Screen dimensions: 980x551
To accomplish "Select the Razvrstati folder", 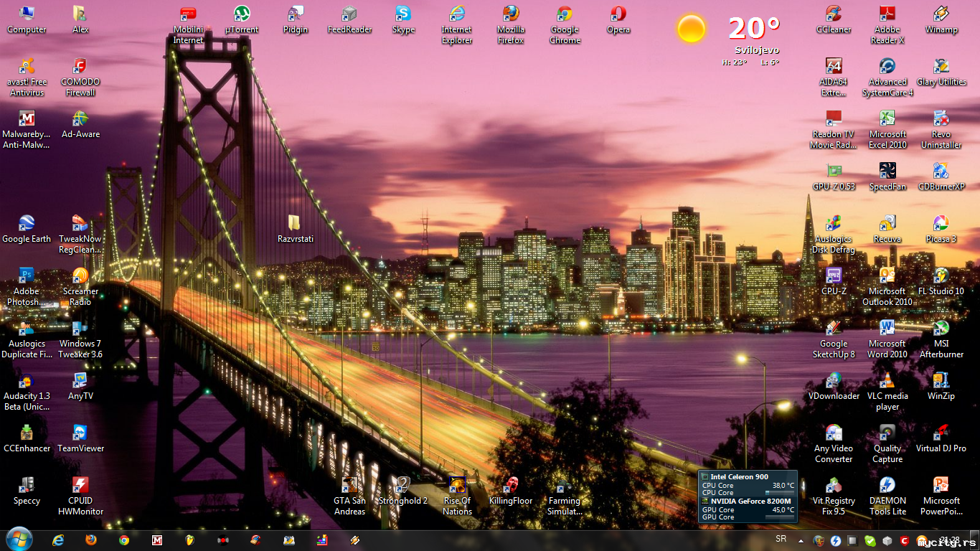I will coord(296,230).
